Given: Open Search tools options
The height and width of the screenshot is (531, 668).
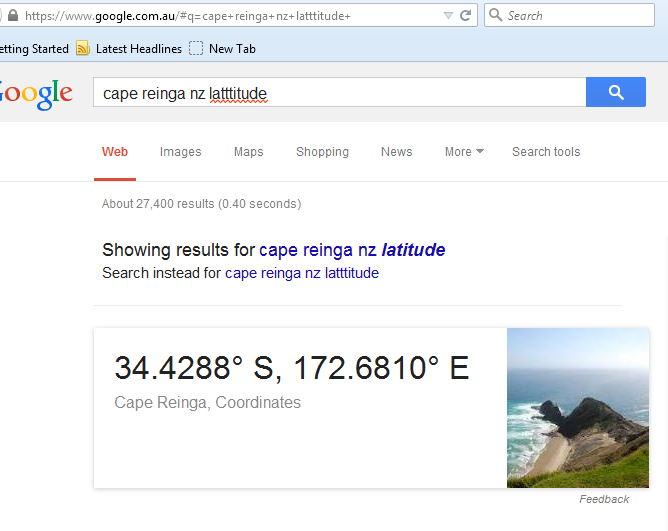Looking at the screenshot, I should click(x=546, y=152).
